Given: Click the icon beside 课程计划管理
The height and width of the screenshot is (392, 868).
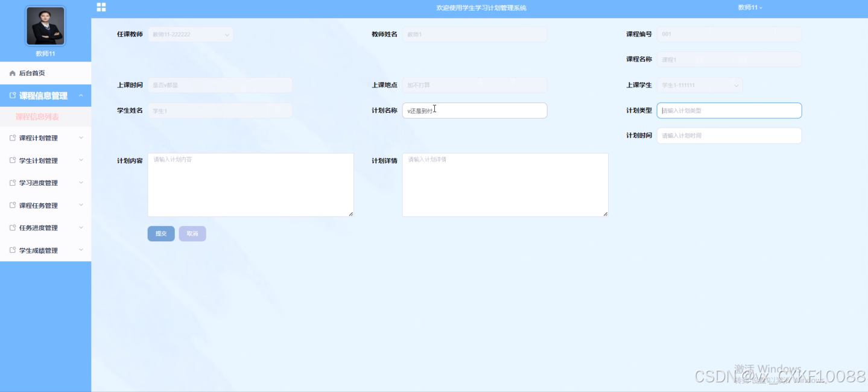Looking at the screenshot, I should [13, 138].
